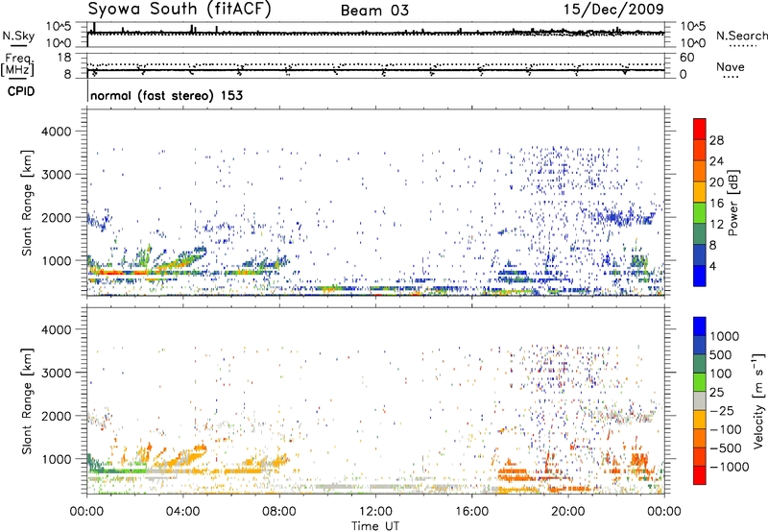
Task: Click the '500' Velocity colorbar value
Action: tap(721, 354)
